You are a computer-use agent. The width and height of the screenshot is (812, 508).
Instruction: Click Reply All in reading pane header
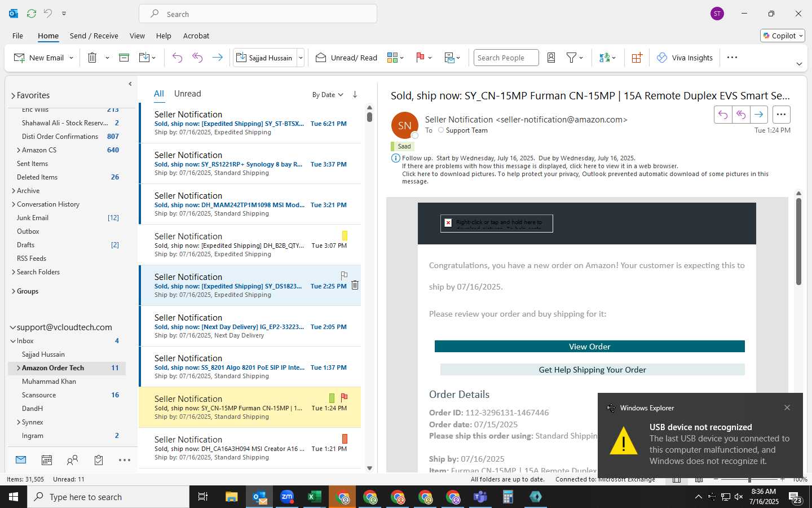pos(741,115)
